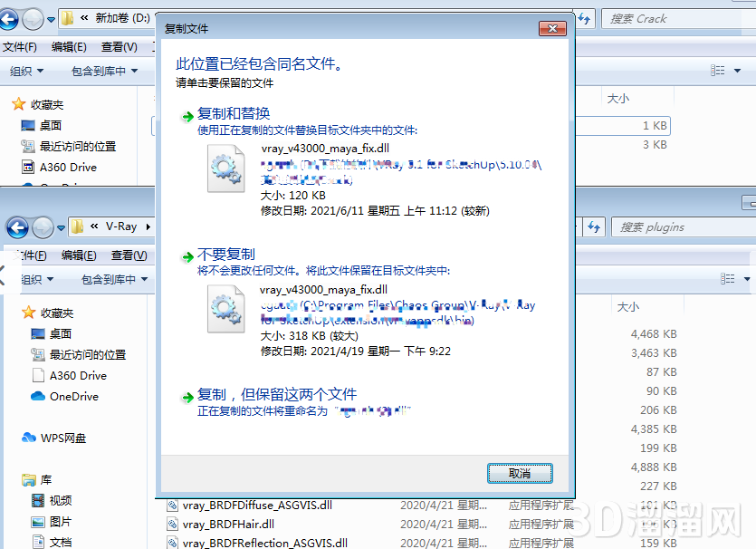Open 查看(V) menu in the V-Ray window
This screenshot has height=549, width=756.
tap(129, 255)
